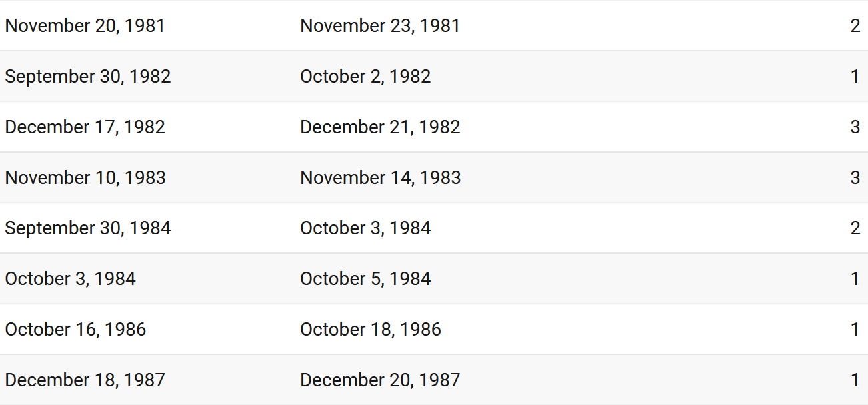Click the December 20, 1987 end date

pos(380,380)
